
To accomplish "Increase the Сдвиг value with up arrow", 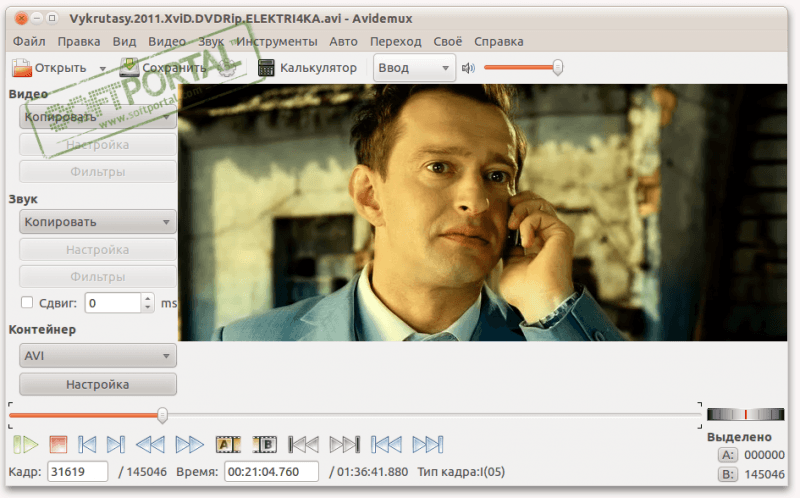I will coord(147,298).
